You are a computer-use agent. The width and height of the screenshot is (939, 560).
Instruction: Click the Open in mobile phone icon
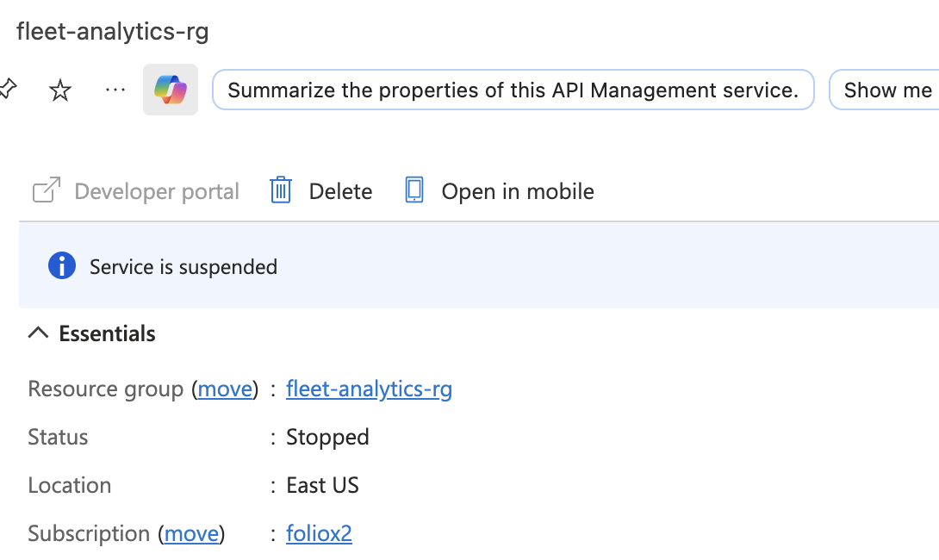[414, 190]
